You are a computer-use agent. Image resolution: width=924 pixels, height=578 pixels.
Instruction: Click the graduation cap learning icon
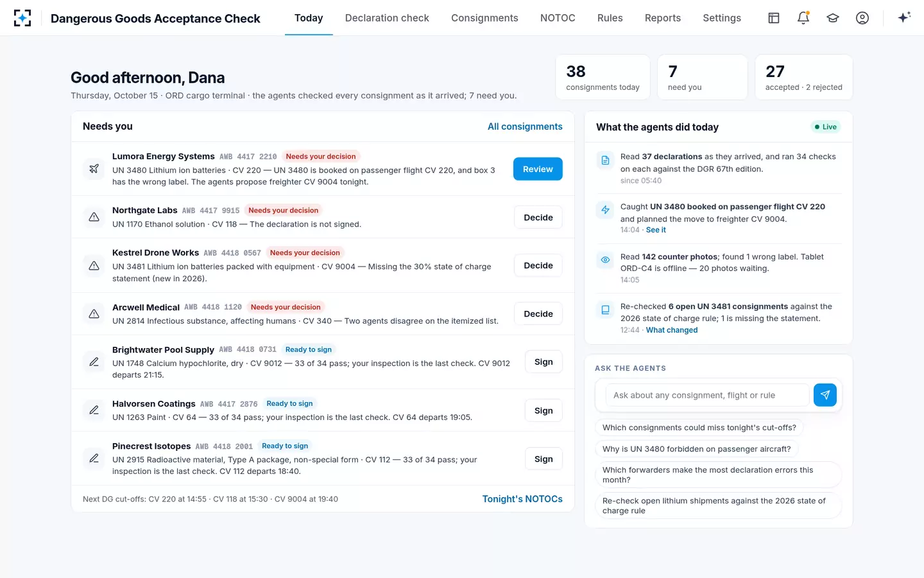pyautogui.click(x=833, y=18)
